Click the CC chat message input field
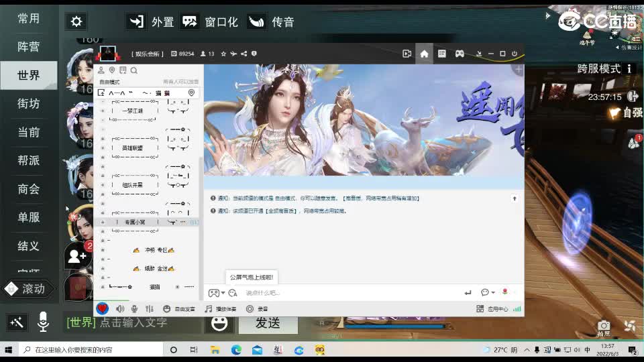 click(x=351, y=293)
